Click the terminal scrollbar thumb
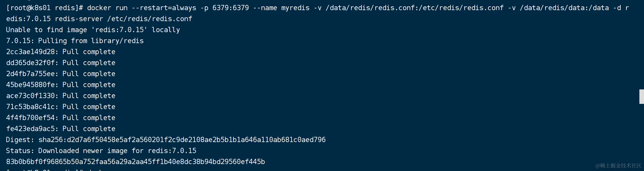Viewport: 644px width, 171px height. point(641,97)
